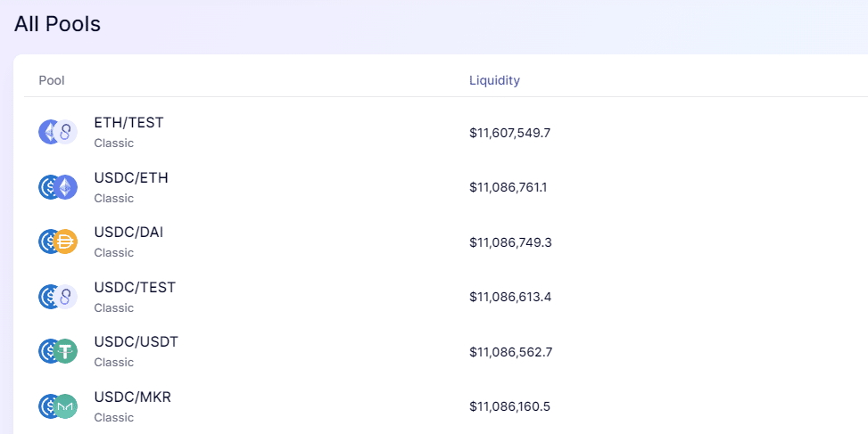868x434 pixels.
Task: Click the green USDT Tether icon
Action: (x=65, y=351)
